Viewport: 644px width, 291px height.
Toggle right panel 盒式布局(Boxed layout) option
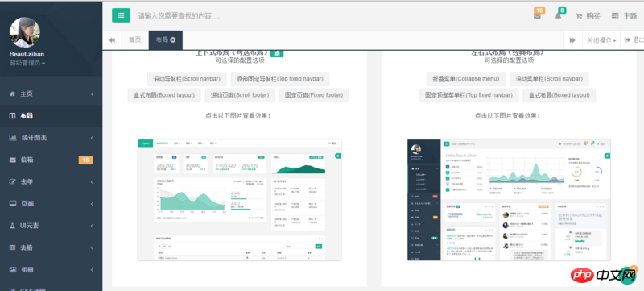click(559, 95)
